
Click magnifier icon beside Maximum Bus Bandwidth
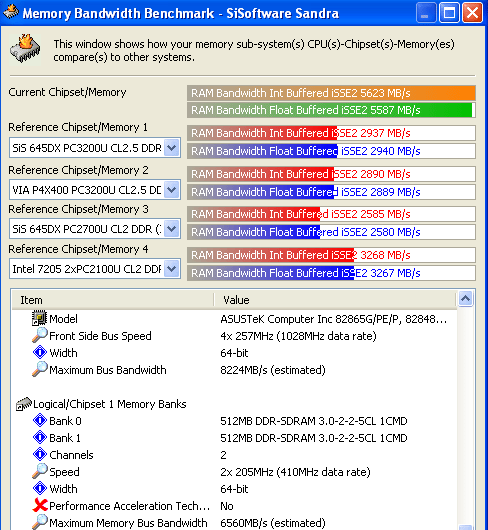tap(40, 369)
